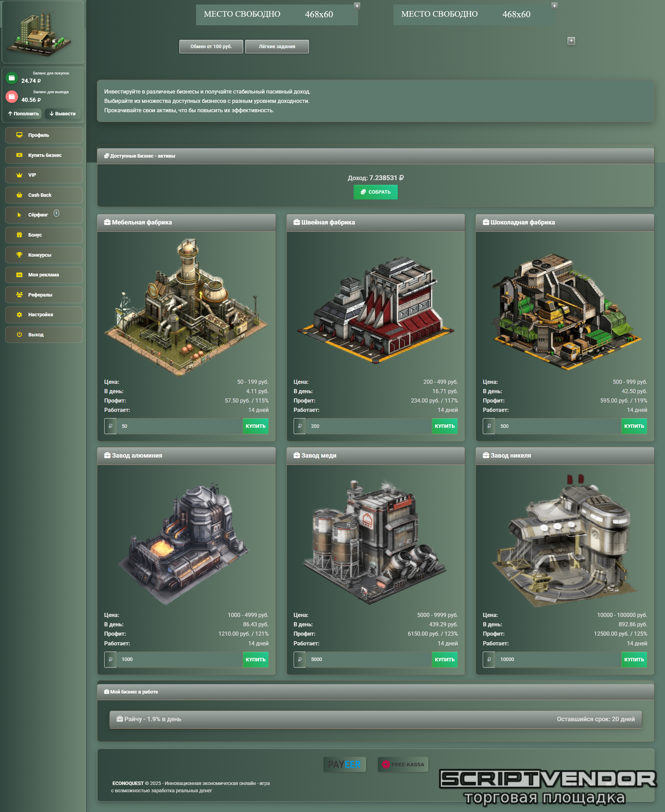Click the Пополнить deposit button
Image resolution: width=665 pixels, height=812 pixels.
pos(24,114)
